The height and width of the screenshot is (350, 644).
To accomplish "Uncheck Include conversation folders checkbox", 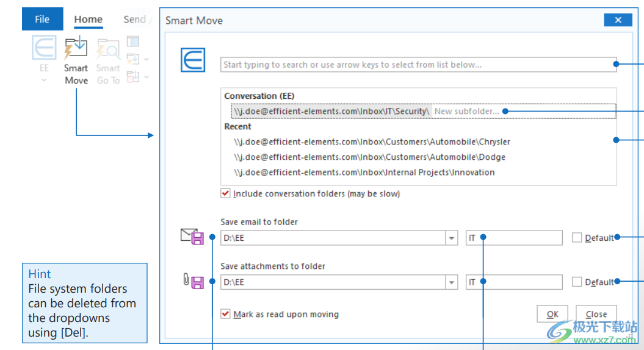I will [226, 194].
